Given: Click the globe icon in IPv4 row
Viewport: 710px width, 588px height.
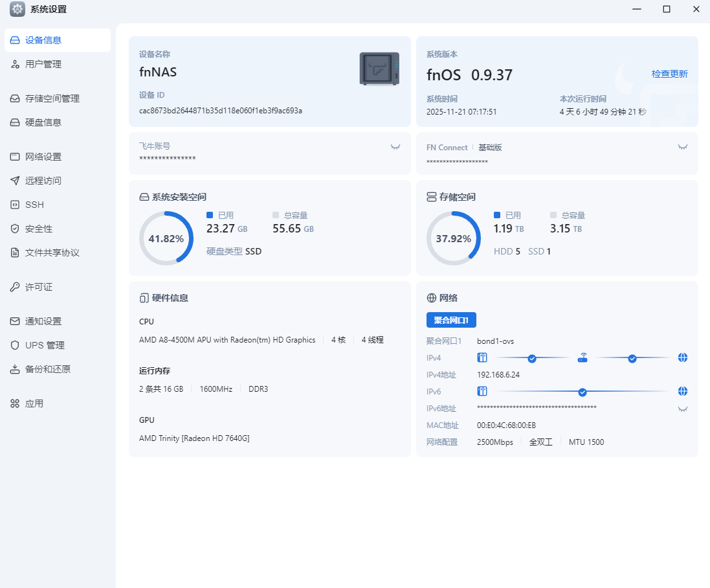Looking at the screenshot, I should pyautogui.click(x=682, y=357).
